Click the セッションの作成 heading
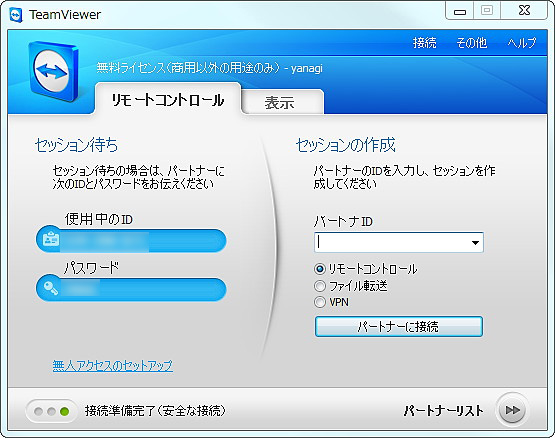555x438 pixels. pyautogui.click(x=345, y=145)
